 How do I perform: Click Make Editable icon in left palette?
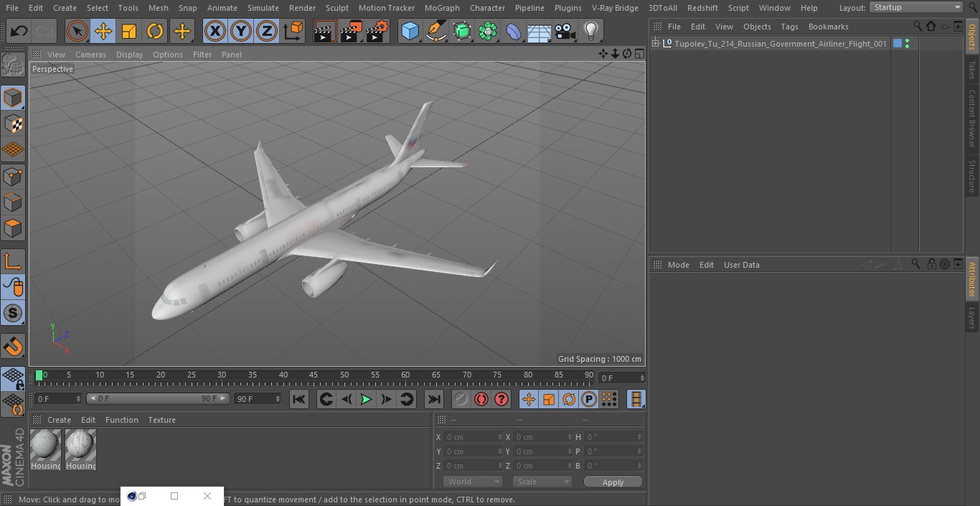click(x=13, y=65)
